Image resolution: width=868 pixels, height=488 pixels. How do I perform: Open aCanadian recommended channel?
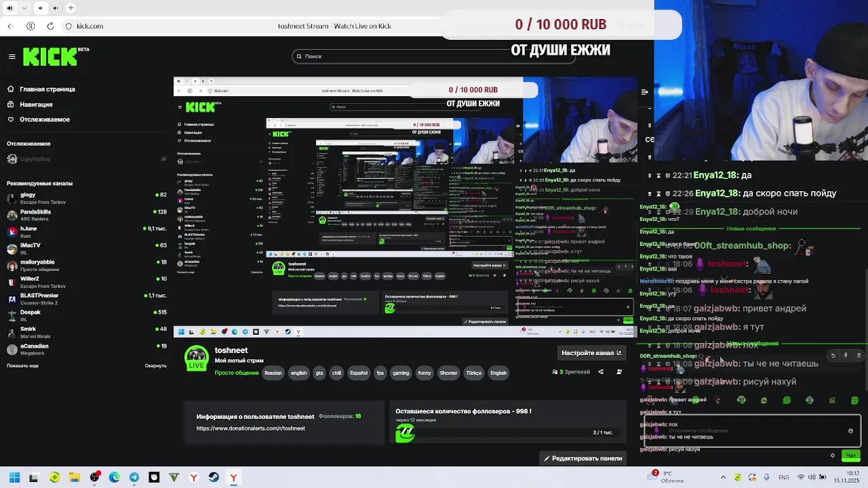coord(87,349)
